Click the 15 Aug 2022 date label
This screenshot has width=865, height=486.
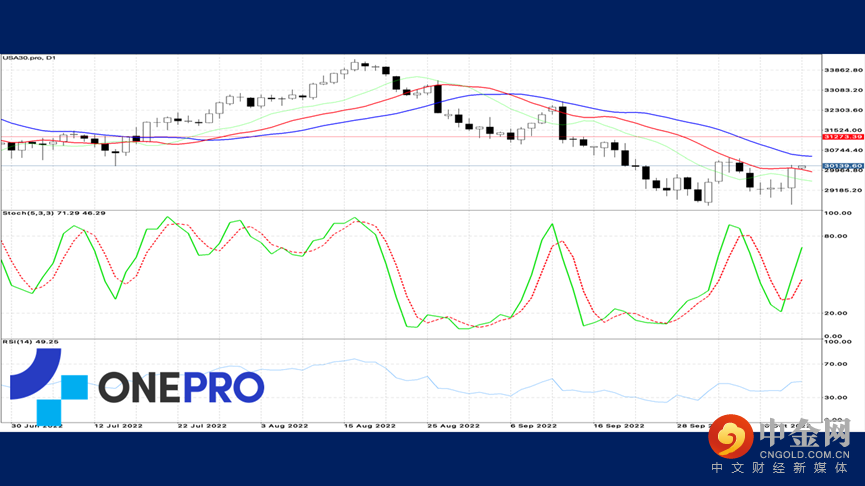(x=370, y=426)
